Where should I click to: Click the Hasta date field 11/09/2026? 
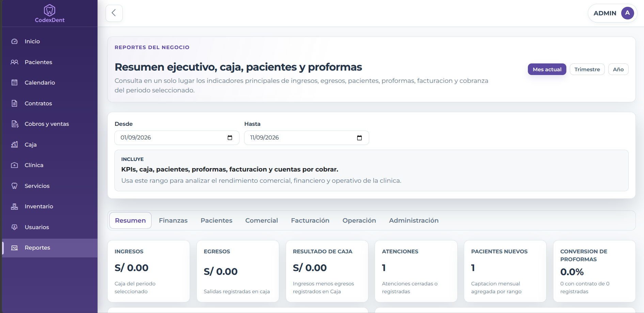307,138
